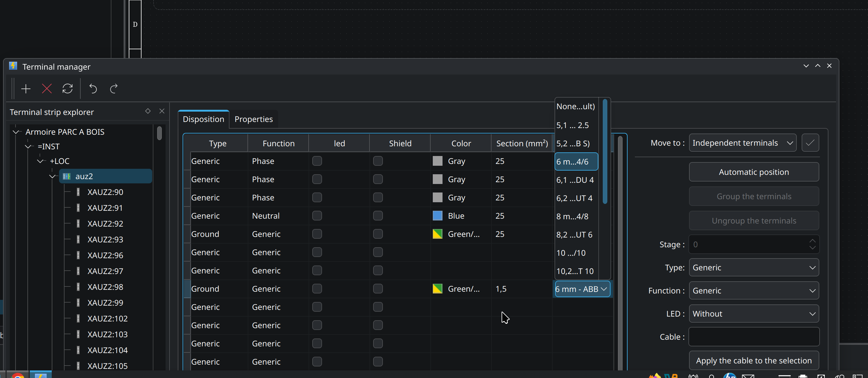Click the undo arrow icon
Image resolution: width=868 pixels, height=378 pixels.
(x=93, y=89)
